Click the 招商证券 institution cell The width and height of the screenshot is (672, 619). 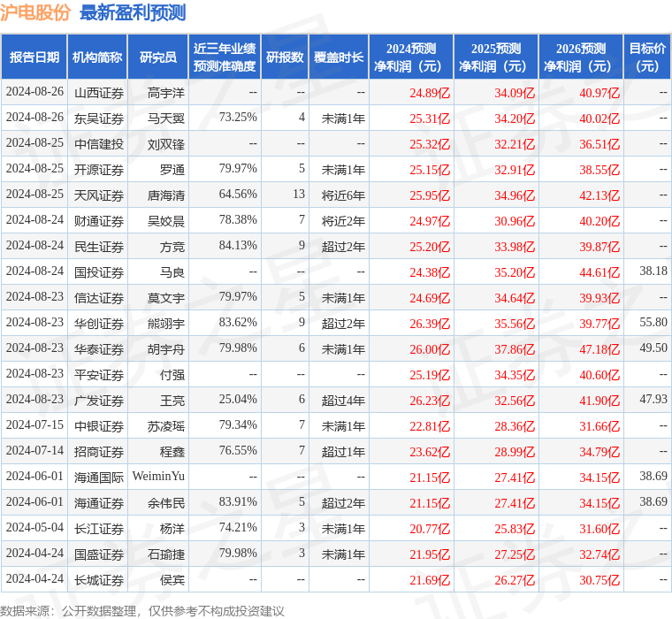99,452
